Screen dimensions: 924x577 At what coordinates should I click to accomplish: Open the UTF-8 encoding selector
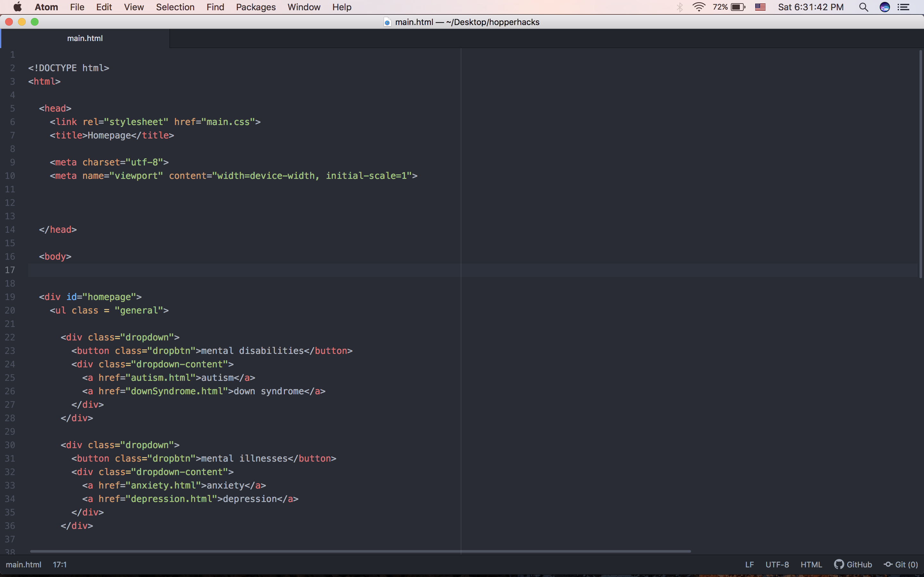[777, 564]
